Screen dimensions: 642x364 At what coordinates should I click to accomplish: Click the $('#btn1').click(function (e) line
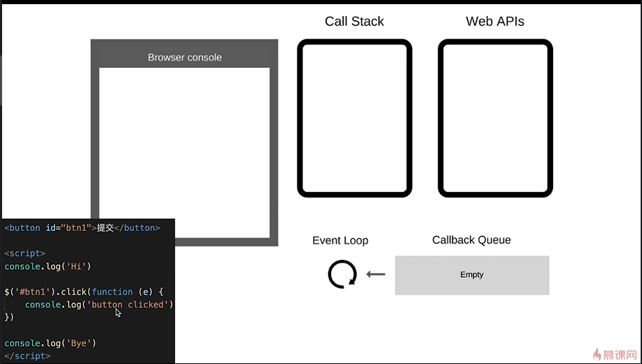coord(84,292)
